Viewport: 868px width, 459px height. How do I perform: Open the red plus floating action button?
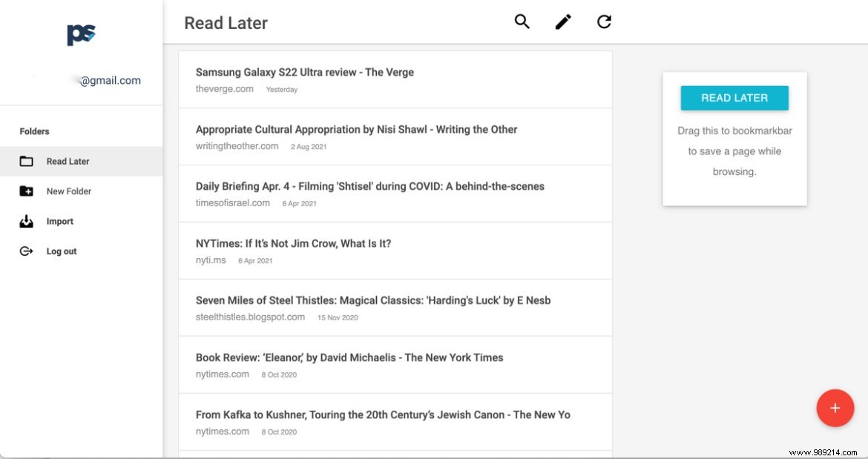[835, 407]
